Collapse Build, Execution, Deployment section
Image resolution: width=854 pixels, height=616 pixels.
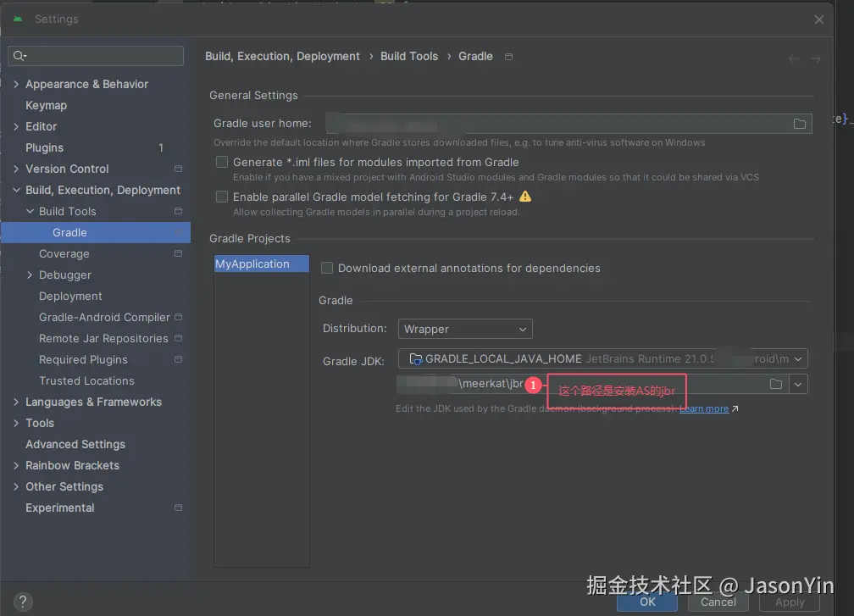(x=16, y=190)
